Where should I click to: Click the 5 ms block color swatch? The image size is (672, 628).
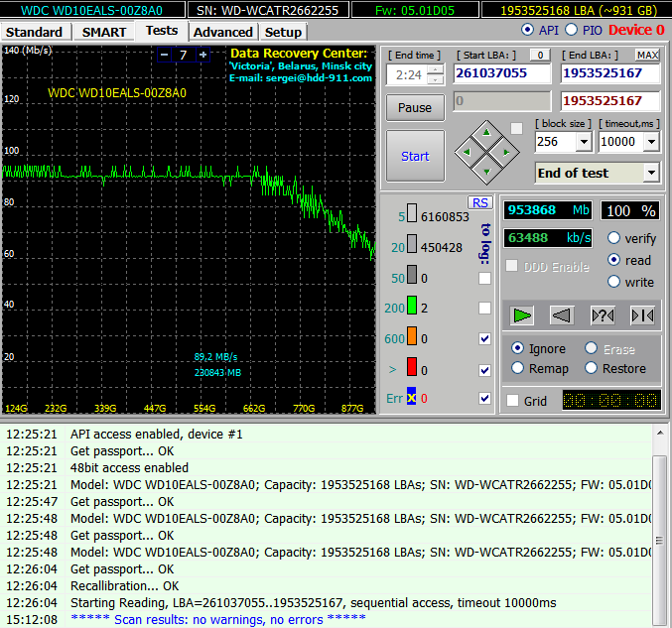click(411, 213)
